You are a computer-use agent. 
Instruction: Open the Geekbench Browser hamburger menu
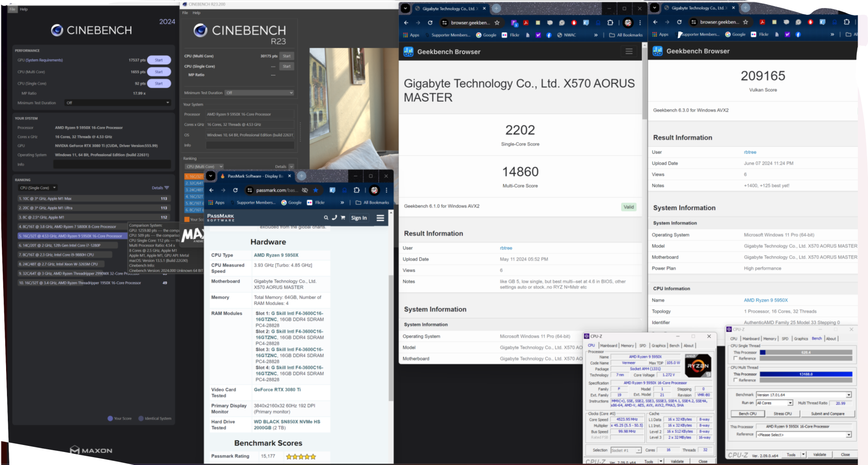629,52
